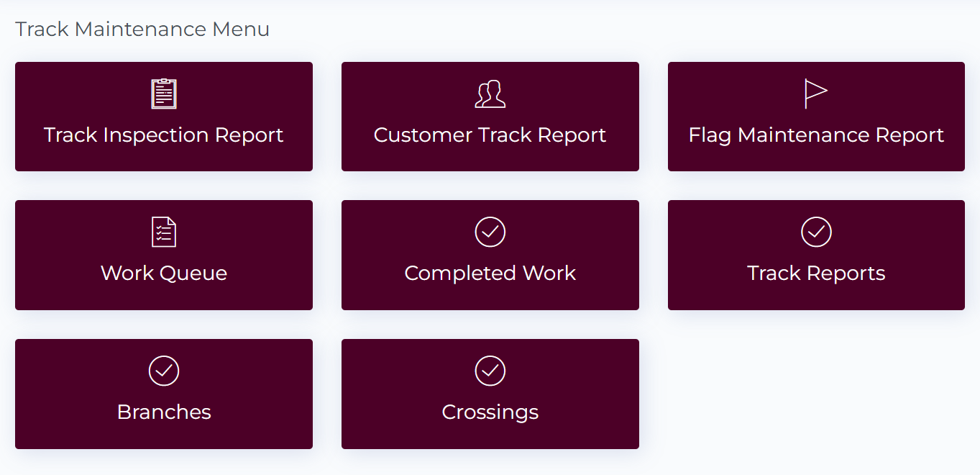
Task: Open the Customer Track Report label
Action: pos(490,135)
